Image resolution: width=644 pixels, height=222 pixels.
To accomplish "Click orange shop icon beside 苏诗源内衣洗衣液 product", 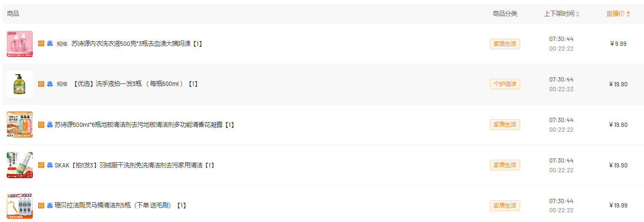I will pos(41,43).
